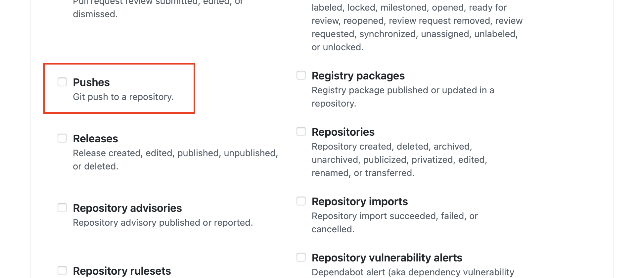Click the Registry packages heading label
Image resolution: width=644 pixels, height=278 pixels.
[358, 76]
